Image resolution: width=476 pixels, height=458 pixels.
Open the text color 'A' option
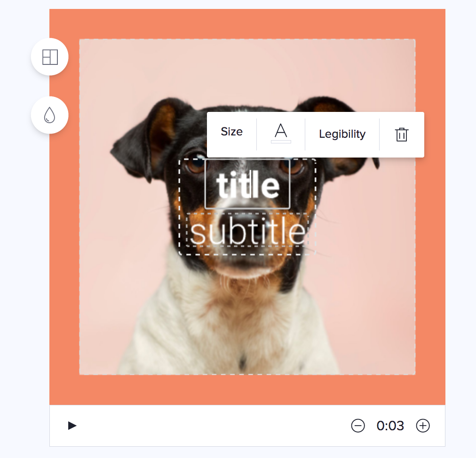click(x=281, y=133)
